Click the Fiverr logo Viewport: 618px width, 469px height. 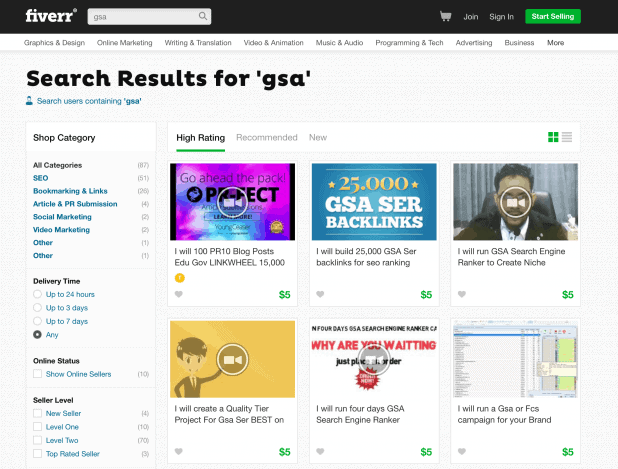(x=51, y=16)
